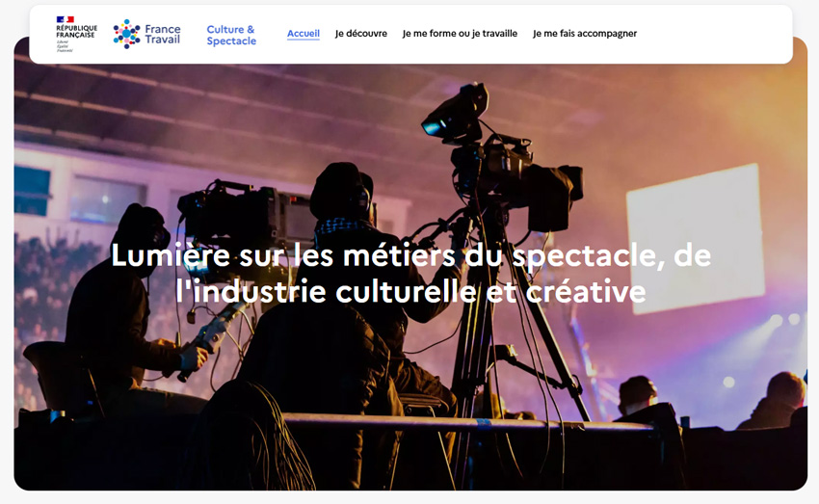The height and width of the screenshot is (504, 819).
Task: Click the Liberté Égalité Fraternité motto
Action: (65, 46)
